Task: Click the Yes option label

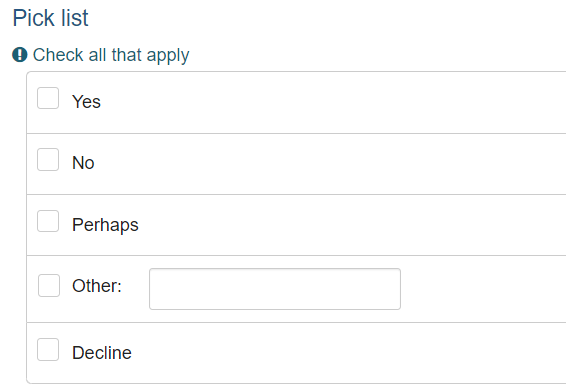Action: (x=86, y=101)
